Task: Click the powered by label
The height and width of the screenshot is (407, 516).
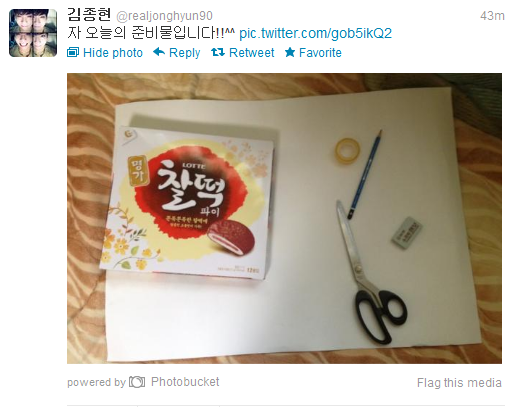Action: 96,382
